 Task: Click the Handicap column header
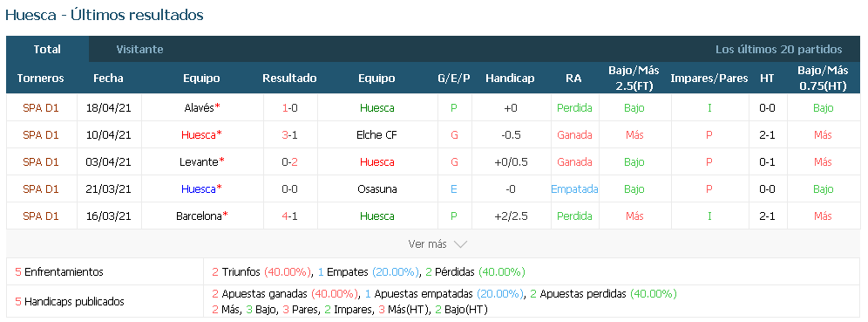510,79
